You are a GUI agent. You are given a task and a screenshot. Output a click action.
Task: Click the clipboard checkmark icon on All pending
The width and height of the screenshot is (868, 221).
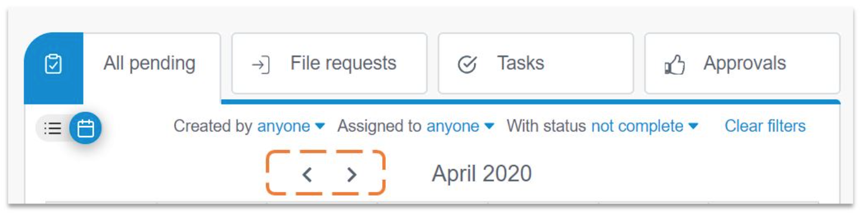[53, 64]
